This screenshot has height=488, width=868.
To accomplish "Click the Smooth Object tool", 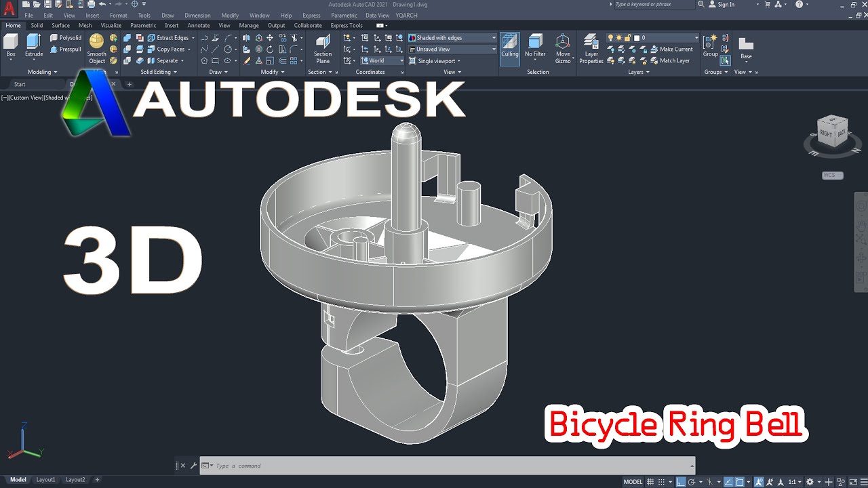I will coord(97,49).
